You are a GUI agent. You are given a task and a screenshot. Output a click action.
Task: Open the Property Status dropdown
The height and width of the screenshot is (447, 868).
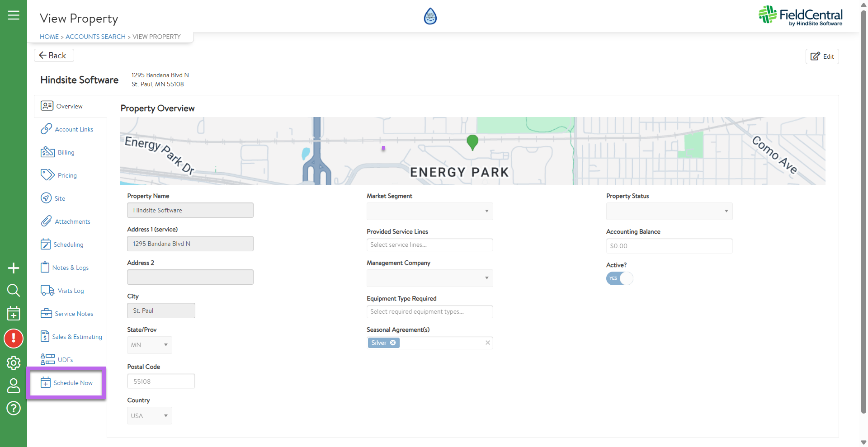(x=669, y=211)
